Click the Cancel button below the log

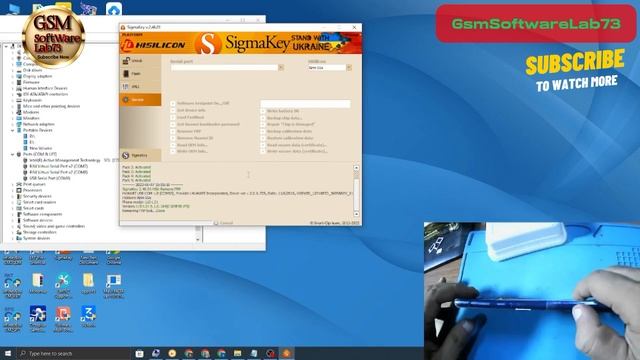click(223, 223)
